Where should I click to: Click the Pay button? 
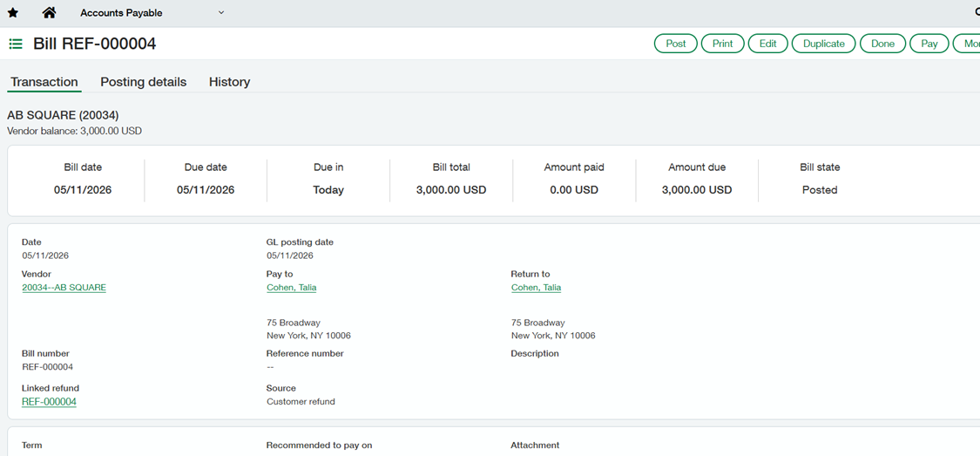pyautogui.click(x=929, y=44)
